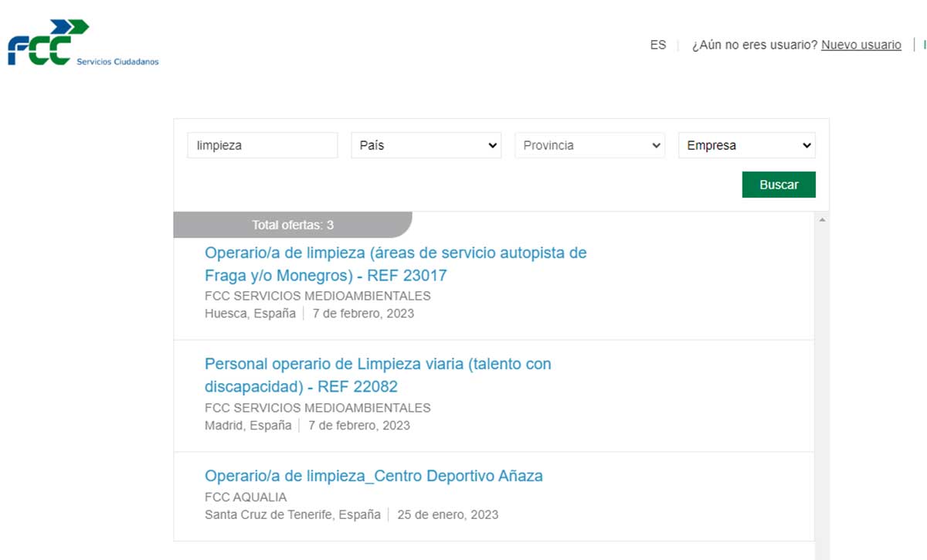Select the ES language option
927x560 pixels.
tap(657, 45)
